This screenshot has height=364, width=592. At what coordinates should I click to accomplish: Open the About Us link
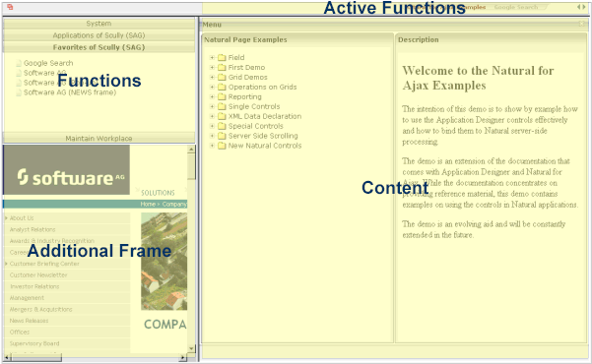22,218
